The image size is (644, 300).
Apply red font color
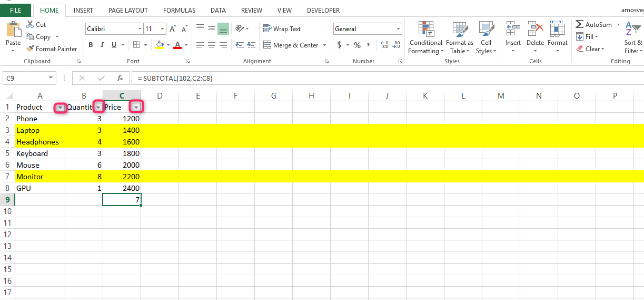pos(177,45)
